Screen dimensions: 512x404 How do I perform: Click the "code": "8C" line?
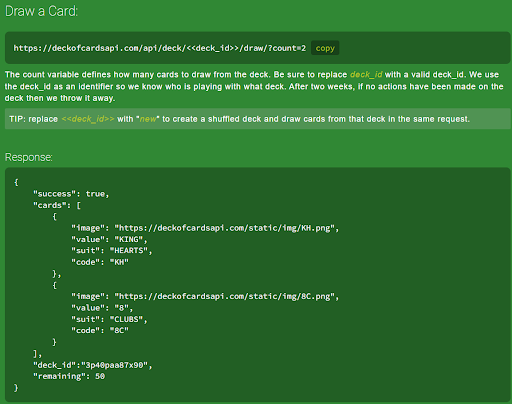click(x=100, y=330)
